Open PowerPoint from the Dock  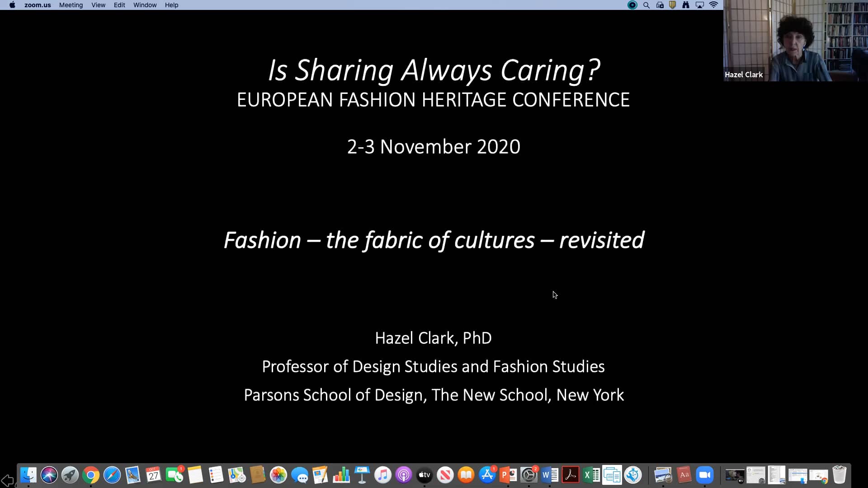[509, 475]
